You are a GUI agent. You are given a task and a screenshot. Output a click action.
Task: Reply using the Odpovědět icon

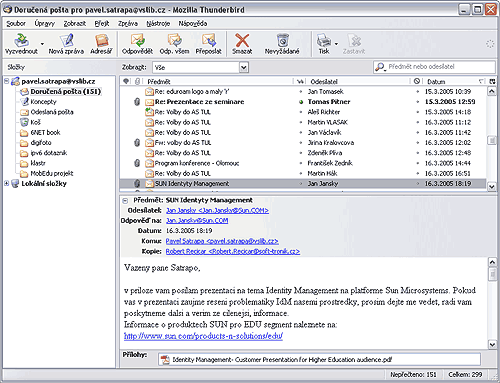click(137, 43)
